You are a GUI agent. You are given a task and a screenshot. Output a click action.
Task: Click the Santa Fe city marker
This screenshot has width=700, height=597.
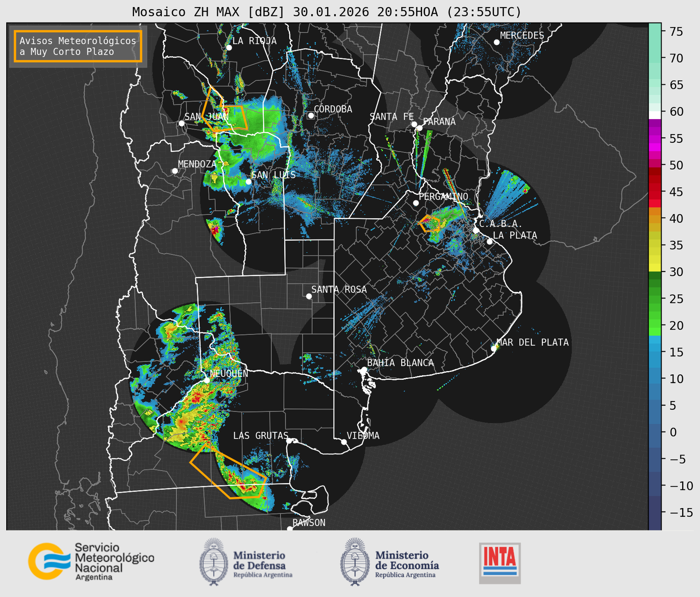coord(414,124)
